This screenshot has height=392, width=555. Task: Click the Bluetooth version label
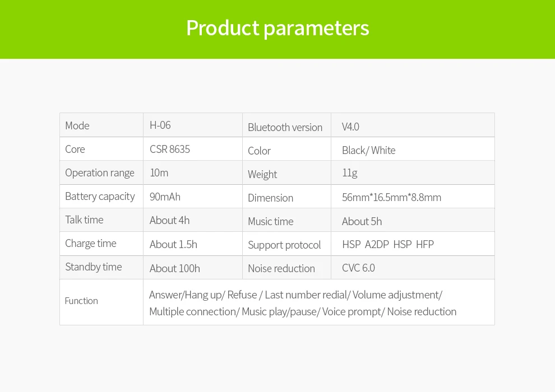(285, 127)
